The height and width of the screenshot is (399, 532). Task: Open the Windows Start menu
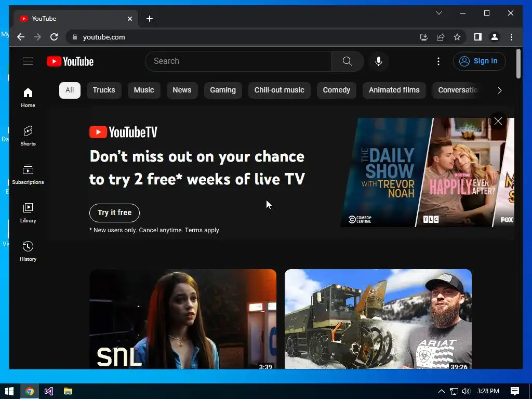pos(9,391)
